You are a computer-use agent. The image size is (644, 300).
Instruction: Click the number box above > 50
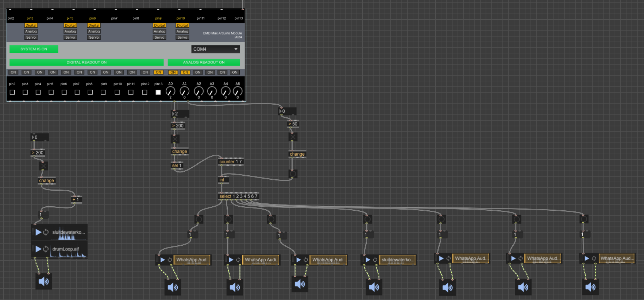click(x=288, y=111)
